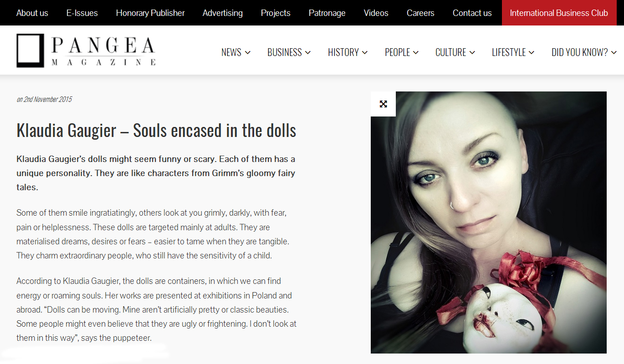This screenshot has height=364, width=624.
Task: Expand the DID YOU KNOW? menu
Action: [584, 52]
